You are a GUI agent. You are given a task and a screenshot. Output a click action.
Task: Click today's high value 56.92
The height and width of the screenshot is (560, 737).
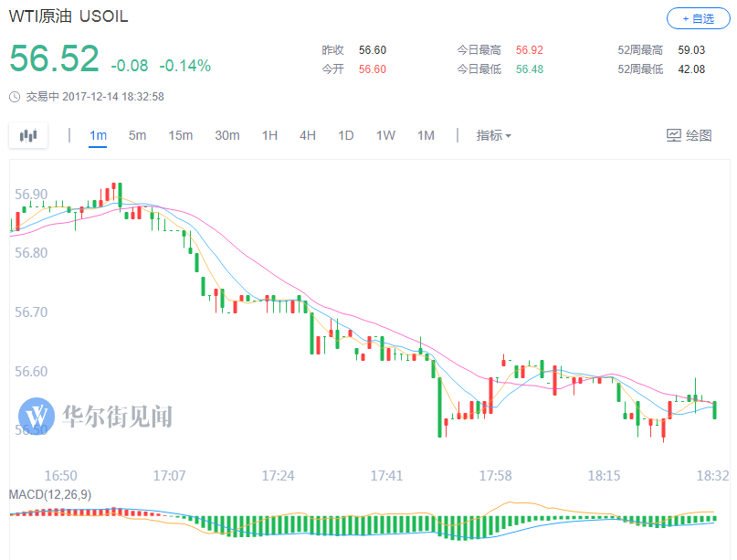coord(530,50)
